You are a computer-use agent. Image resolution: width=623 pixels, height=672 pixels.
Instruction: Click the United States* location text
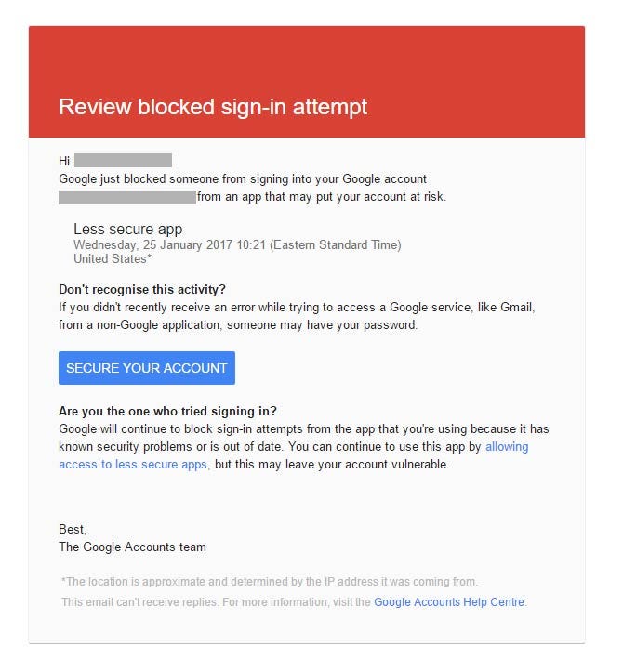pos(113,259)
